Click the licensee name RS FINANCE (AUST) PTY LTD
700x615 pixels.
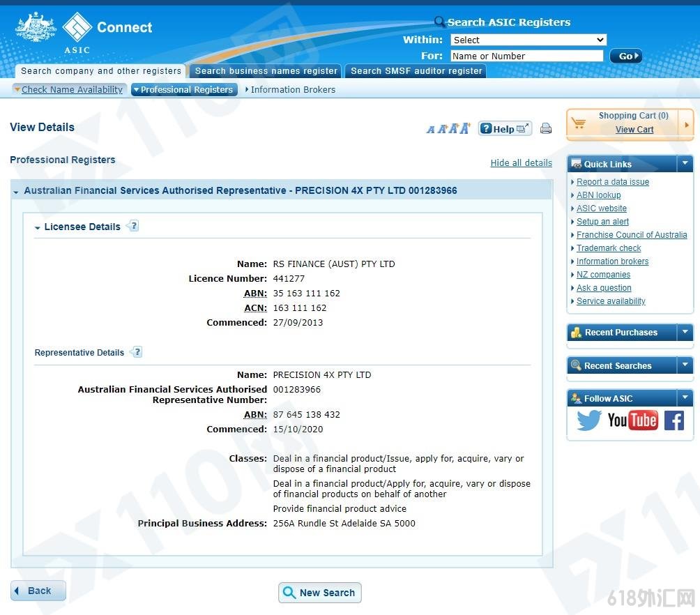(334, 264)
